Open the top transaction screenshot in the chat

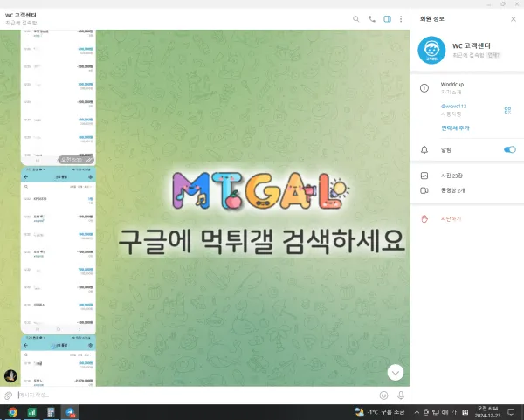59,97
